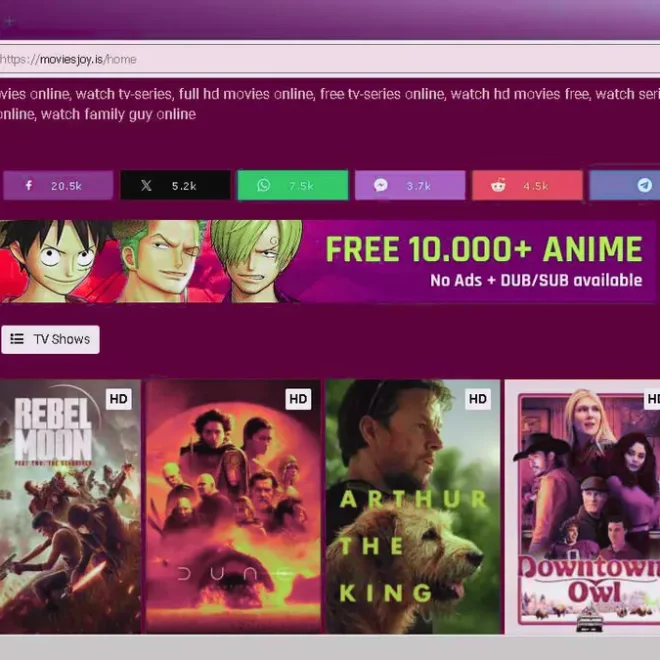Open the Rebel Moon movie poster

pyautogui.click(x=70, y=506)
